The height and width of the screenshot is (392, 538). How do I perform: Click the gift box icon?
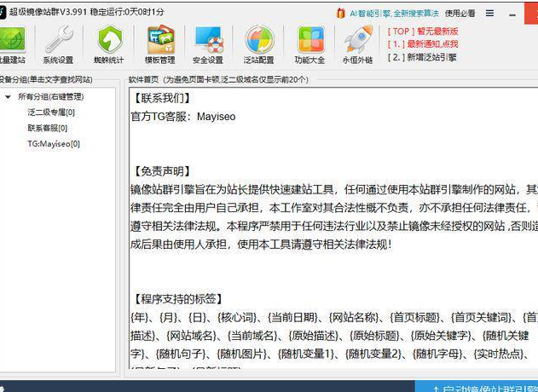pyautogui.click(x=340, y=14)
